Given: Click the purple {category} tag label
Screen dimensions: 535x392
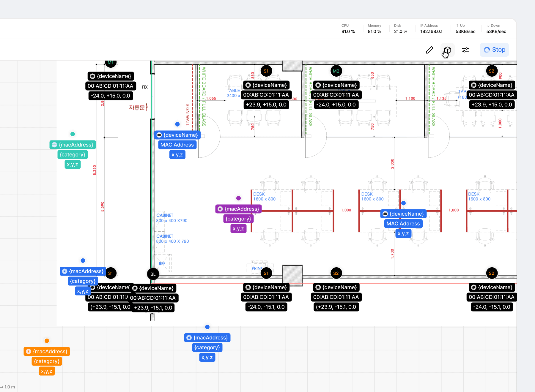Looking at the screenshot, I should coord(238,219).
